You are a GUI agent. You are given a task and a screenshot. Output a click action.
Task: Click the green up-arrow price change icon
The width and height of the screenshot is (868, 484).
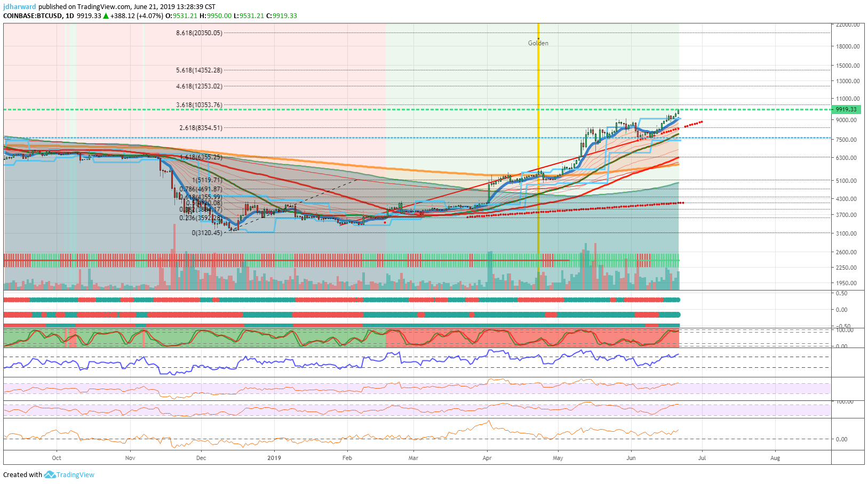pyautogui.click(x=106, y=16)
